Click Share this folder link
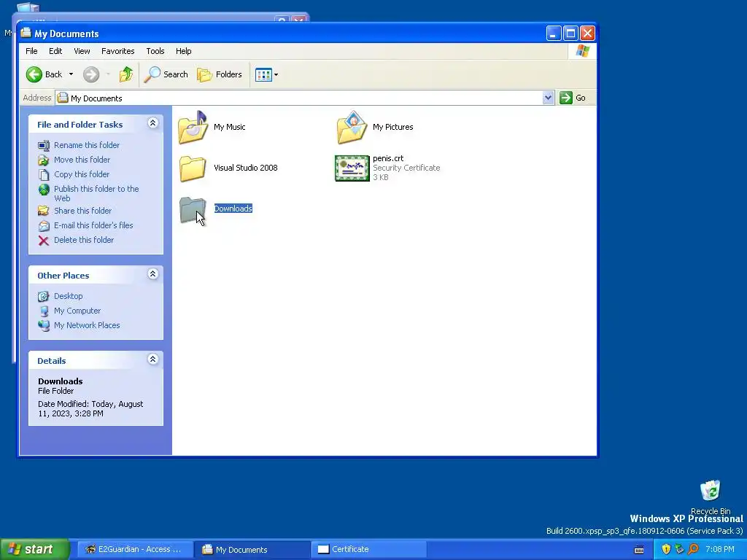The height and width of the screenshot is (560, 747). [x=82, y=211]
